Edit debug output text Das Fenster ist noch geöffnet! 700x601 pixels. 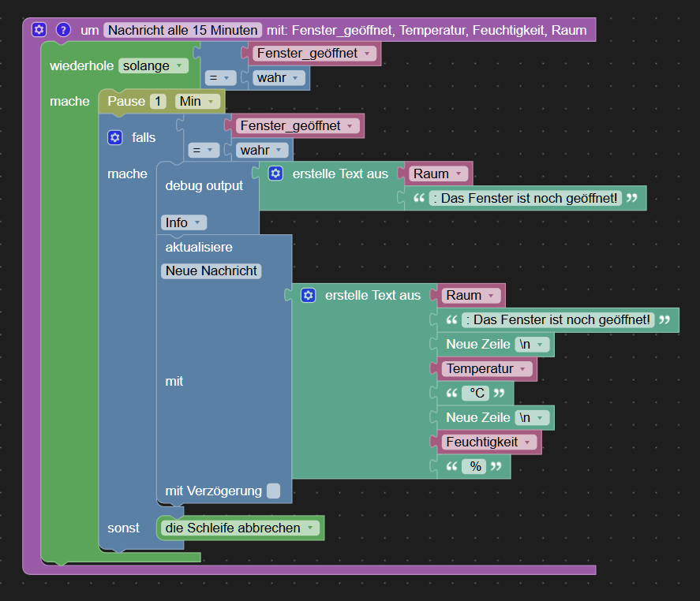coord(525,198)
